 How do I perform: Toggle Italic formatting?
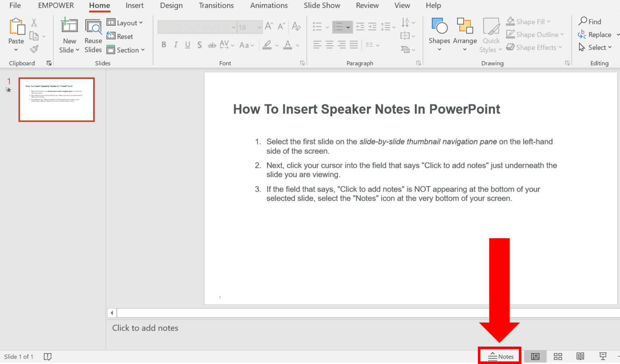176,44
